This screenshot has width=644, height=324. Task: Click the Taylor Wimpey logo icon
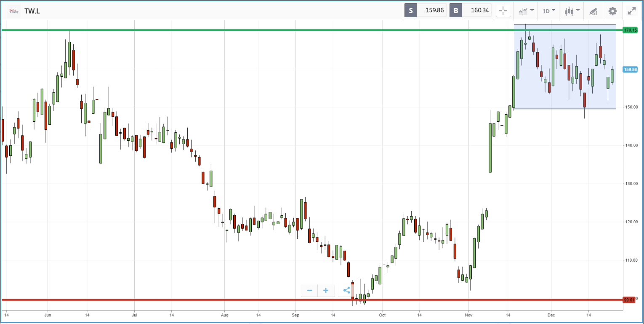[14, 11]
